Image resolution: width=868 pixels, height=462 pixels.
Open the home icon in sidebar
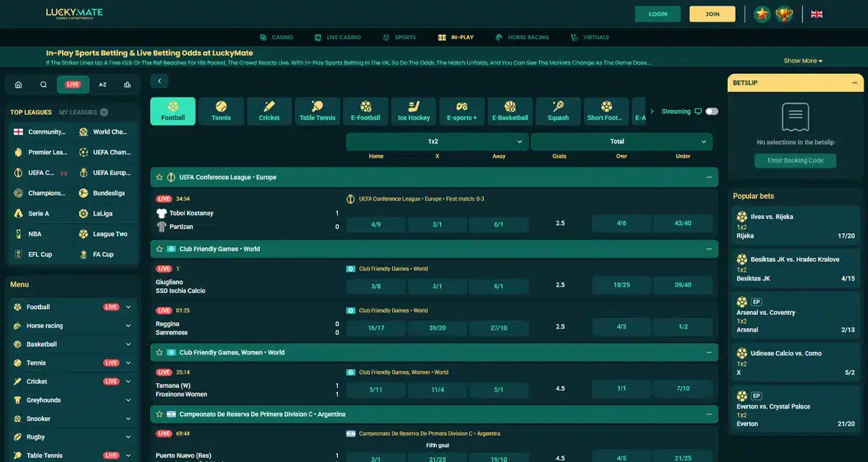(18, 85)
